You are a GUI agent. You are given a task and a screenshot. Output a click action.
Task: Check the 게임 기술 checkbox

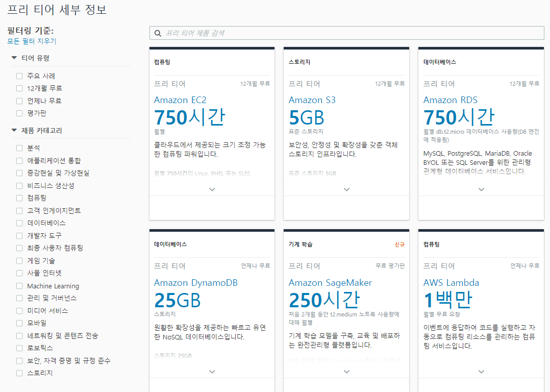pos(19,260)
